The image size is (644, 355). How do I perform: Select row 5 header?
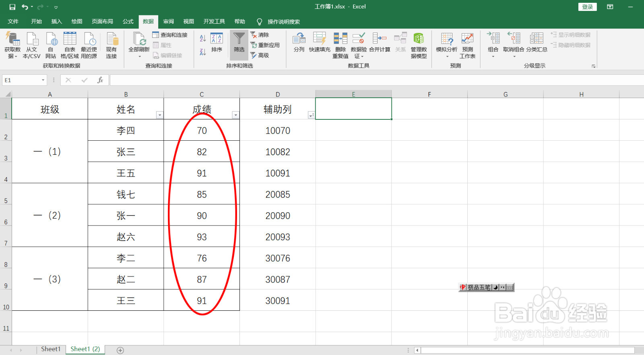pos(6,194)
